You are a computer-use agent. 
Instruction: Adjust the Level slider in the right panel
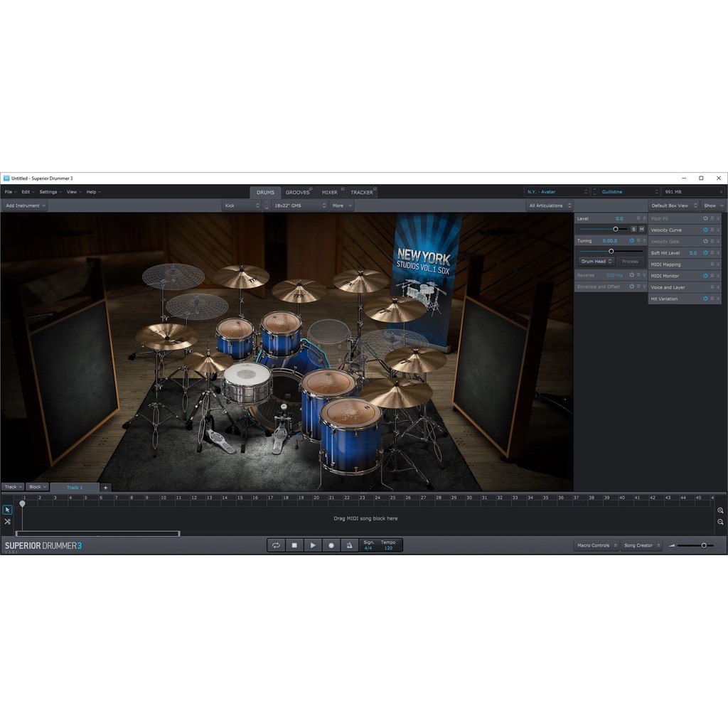616,229
